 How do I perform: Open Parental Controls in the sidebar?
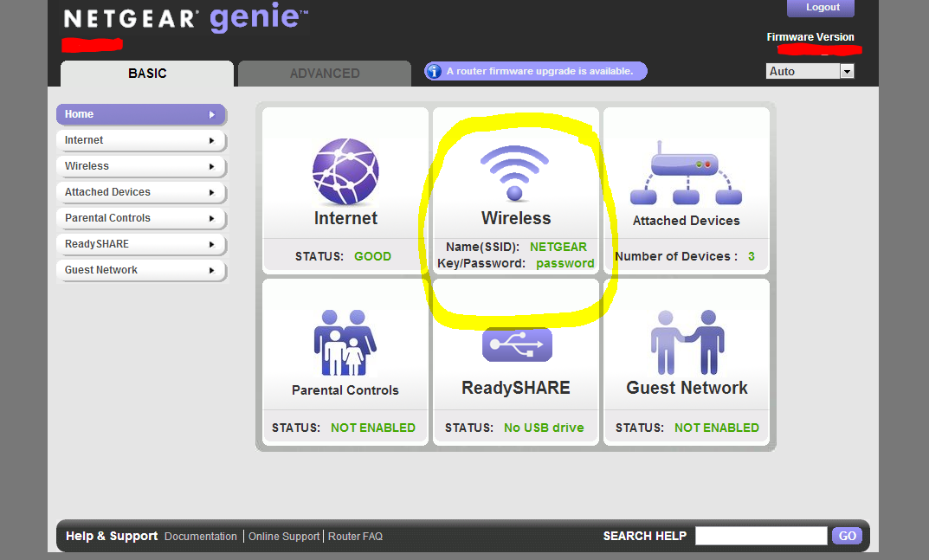point(141,218)
